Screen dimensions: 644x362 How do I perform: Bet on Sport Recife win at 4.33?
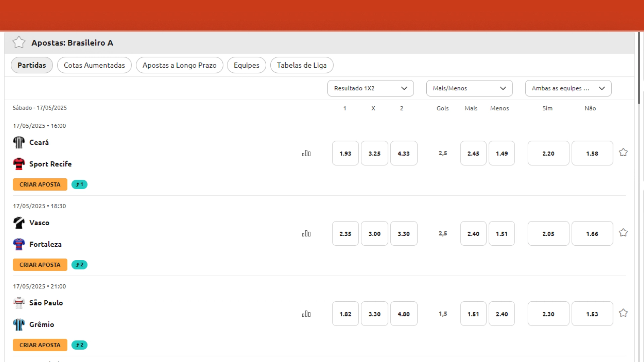coord(404,153)
